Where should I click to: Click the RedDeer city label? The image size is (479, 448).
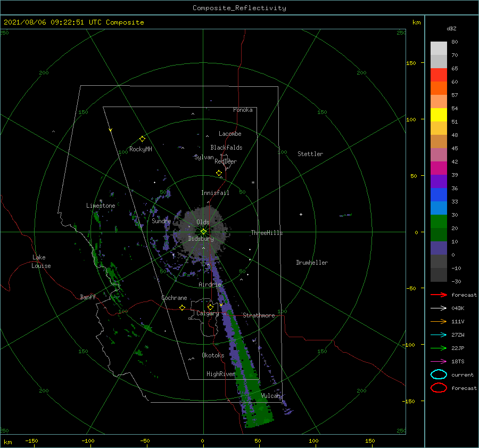[x=226, y=161]
